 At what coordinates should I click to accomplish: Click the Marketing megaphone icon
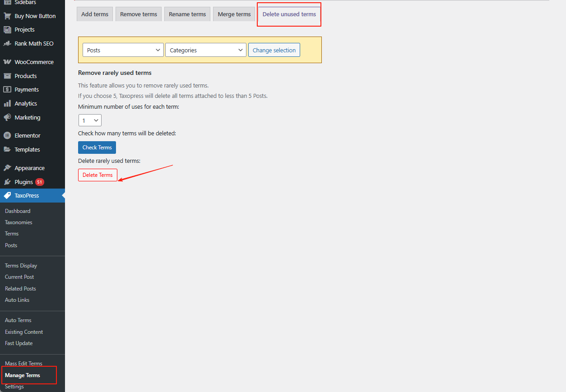7,117
